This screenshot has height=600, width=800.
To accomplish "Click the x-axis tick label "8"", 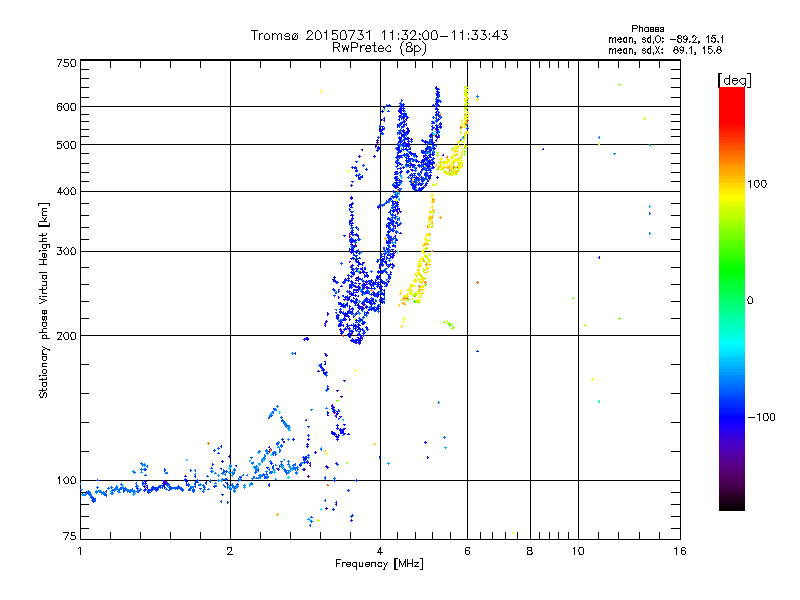I will (530, 551).
